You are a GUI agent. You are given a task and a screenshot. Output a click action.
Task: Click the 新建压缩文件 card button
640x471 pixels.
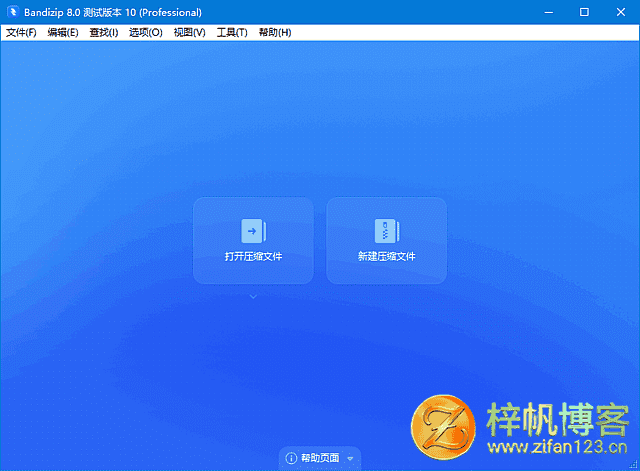pos(387,240)
